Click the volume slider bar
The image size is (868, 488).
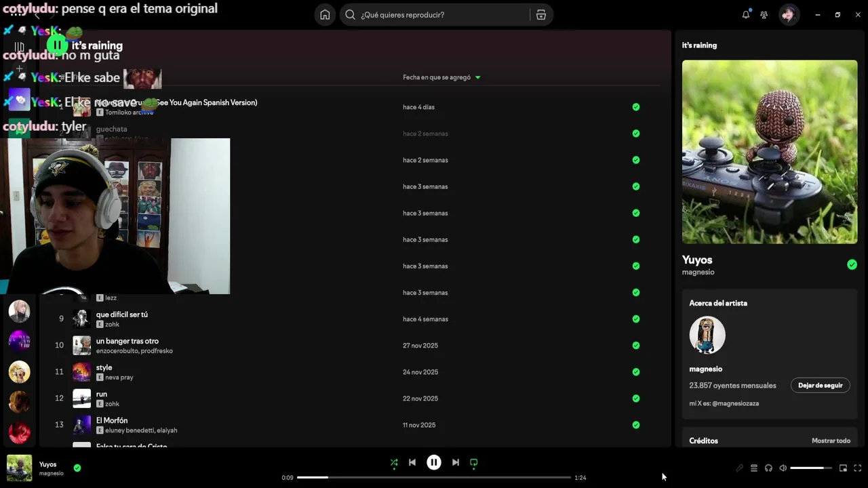(x=811, y=468)
